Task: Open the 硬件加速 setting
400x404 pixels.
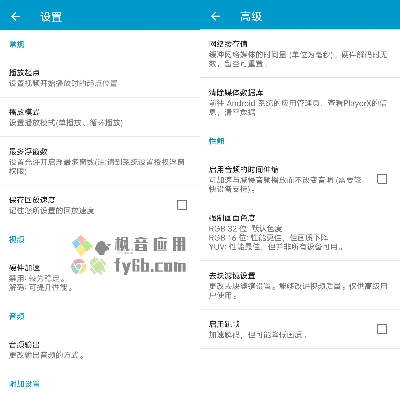Action: point(100,277)
